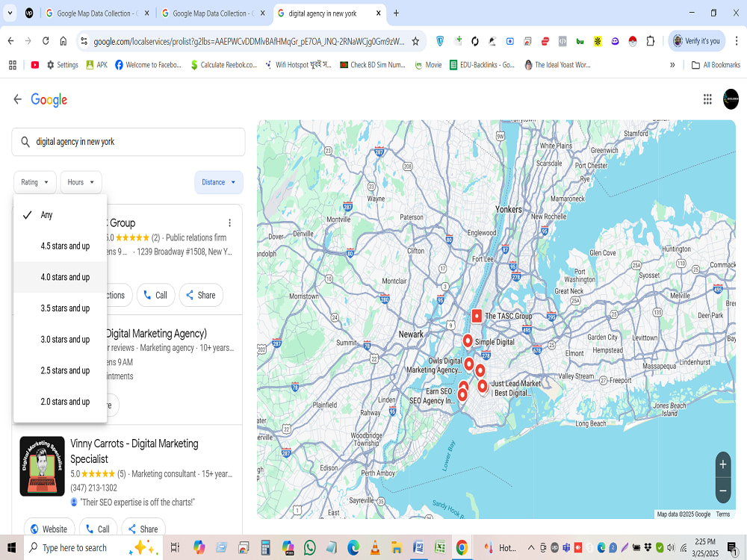Share The TASC Group listing

(201, 295)
